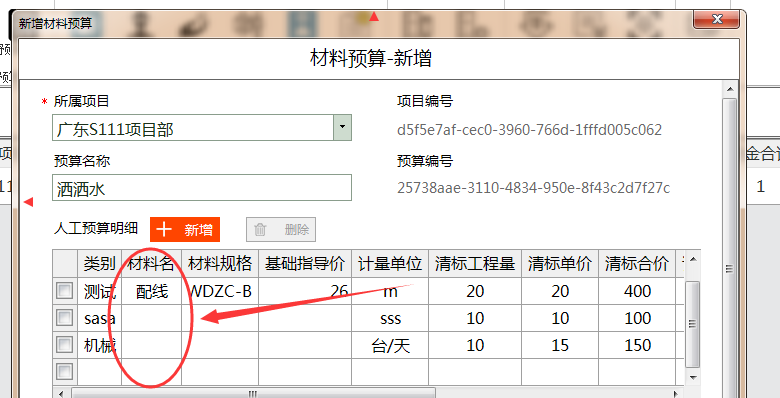The width and height of the screenshot is (780, 398).
Task: Click the 清标工程量 column header
Action: point(475,263)
